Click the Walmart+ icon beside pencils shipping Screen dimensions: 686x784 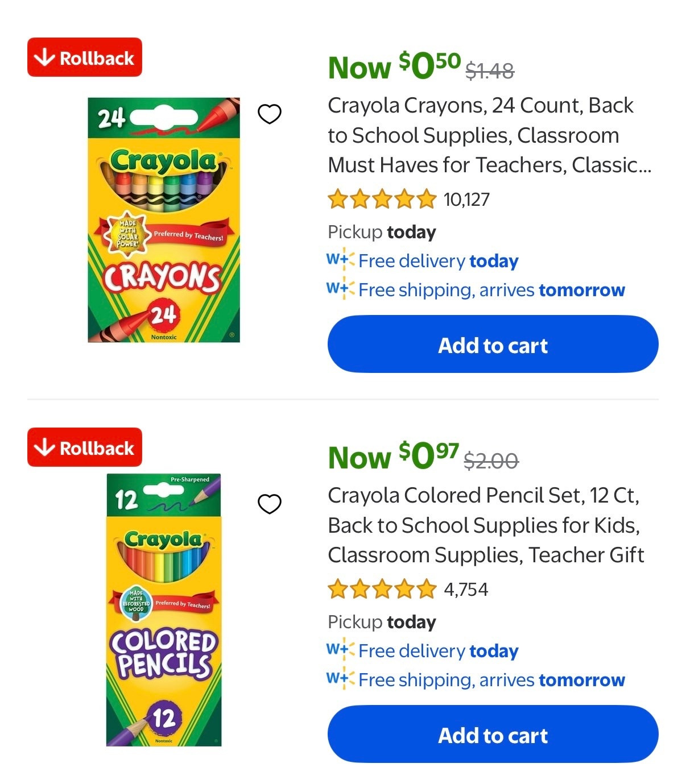340,680
